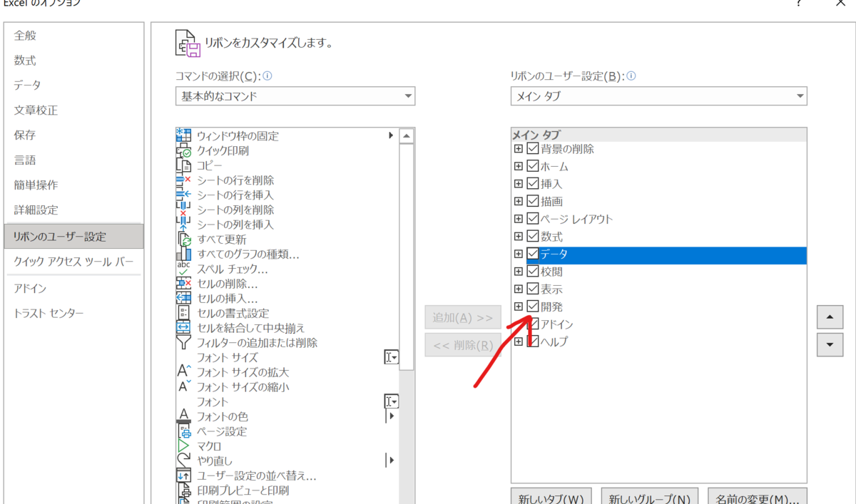Click the ウィンドウ枠の固定 command icon
Viewport: 856px width, 504px height.
pos(183,135)
